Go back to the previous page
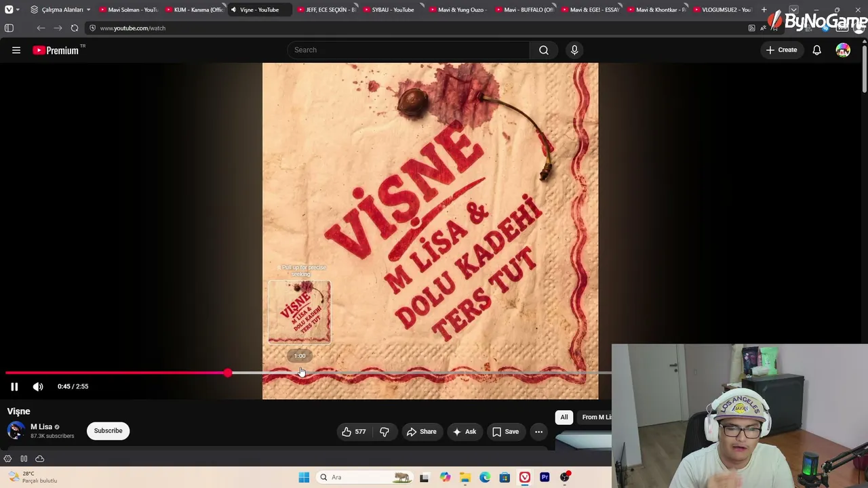 coord(41,28)
